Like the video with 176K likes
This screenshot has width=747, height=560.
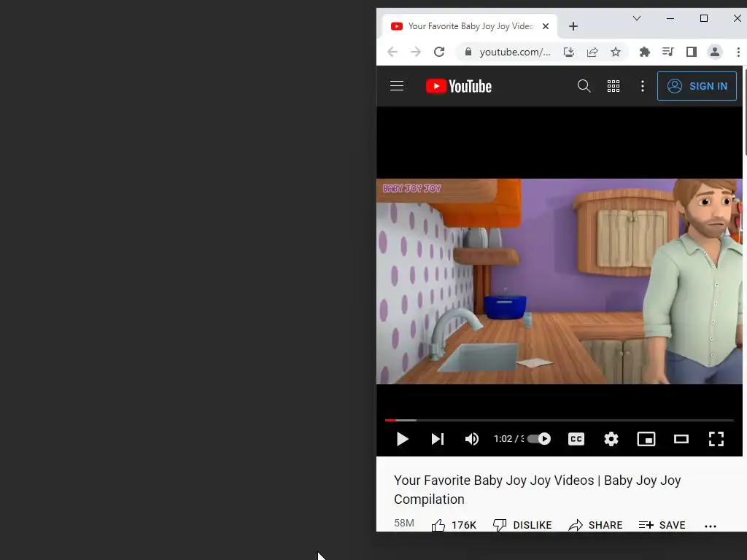coord(454,525)
